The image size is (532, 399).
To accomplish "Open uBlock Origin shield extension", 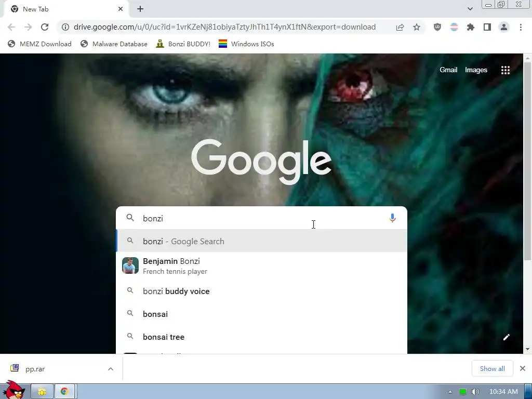I will pyautogui.click(x=437, y=27).
